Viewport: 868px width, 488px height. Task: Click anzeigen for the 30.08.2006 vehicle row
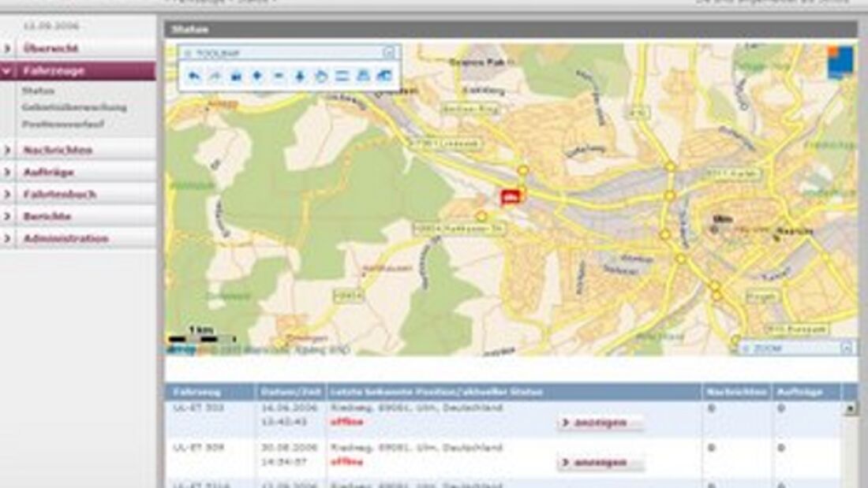[x=600, y=463]
